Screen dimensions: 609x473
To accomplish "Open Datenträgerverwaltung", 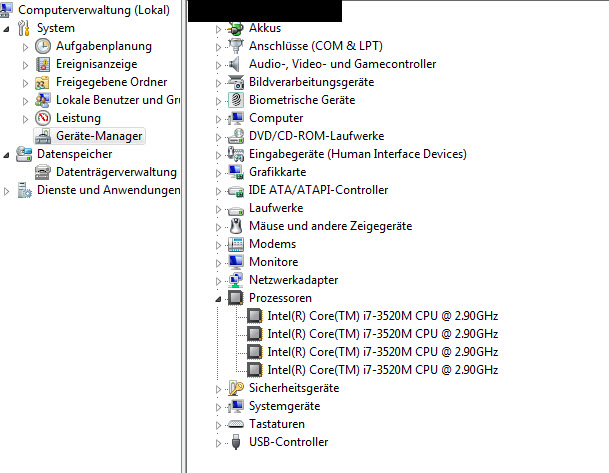I will (x=116, y=172).
